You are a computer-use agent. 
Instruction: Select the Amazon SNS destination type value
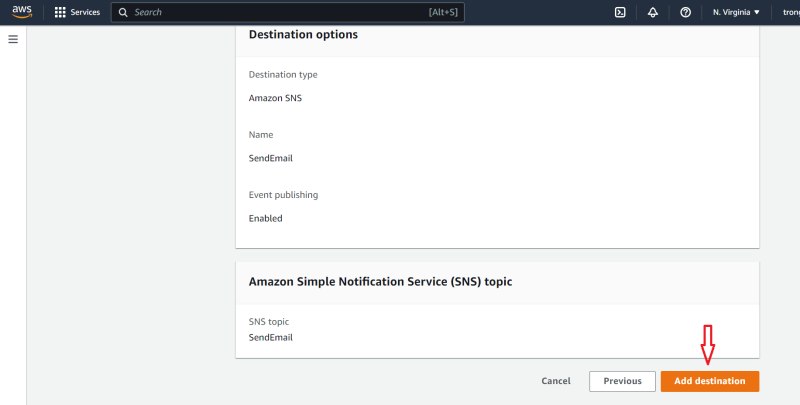275,98
